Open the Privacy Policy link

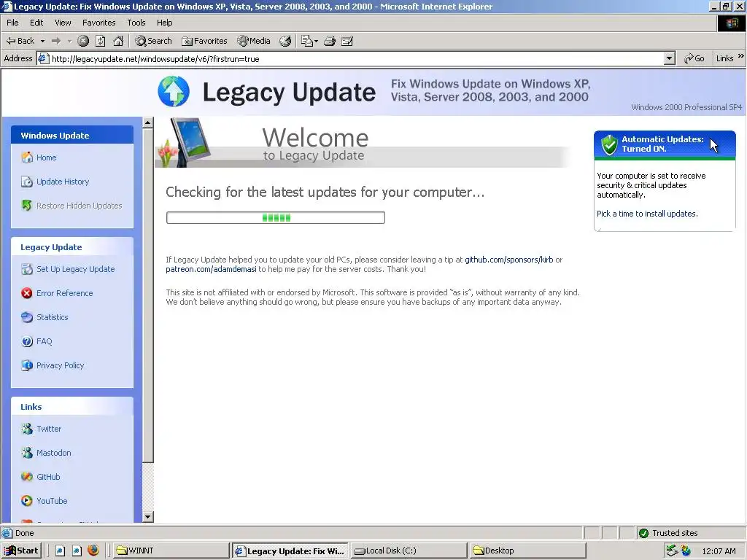pyautogui.click(x=60, y=365)
